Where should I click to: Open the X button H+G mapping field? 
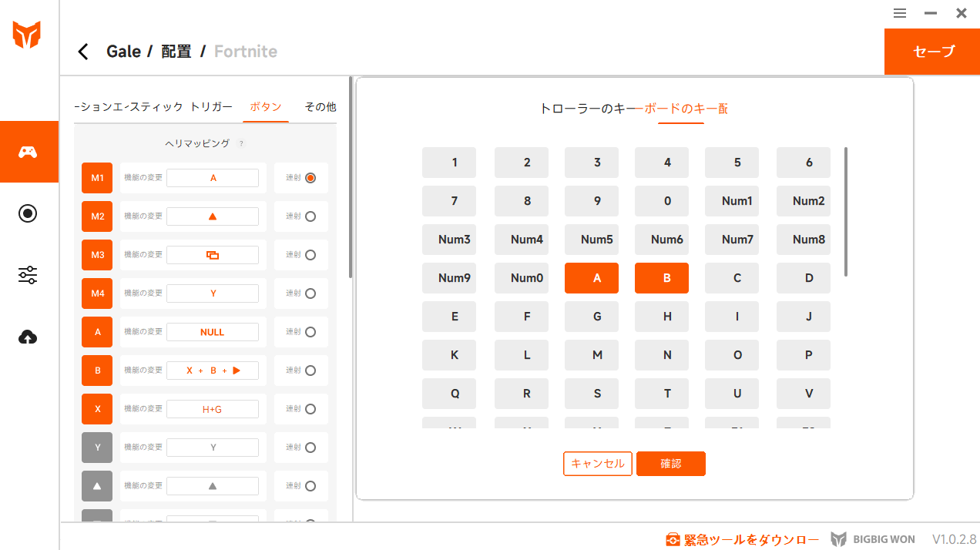tap(213, 409)
